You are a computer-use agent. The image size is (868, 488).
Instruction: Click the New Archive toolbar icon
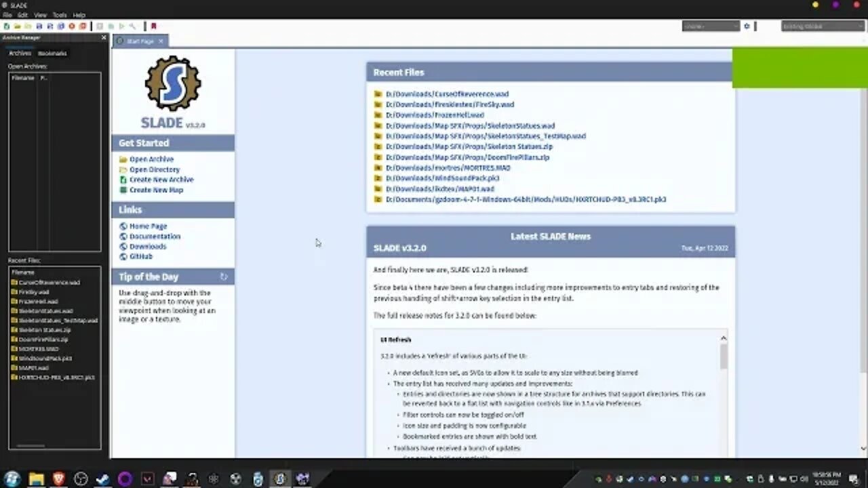pyautogui.click(x=7, y=26)
